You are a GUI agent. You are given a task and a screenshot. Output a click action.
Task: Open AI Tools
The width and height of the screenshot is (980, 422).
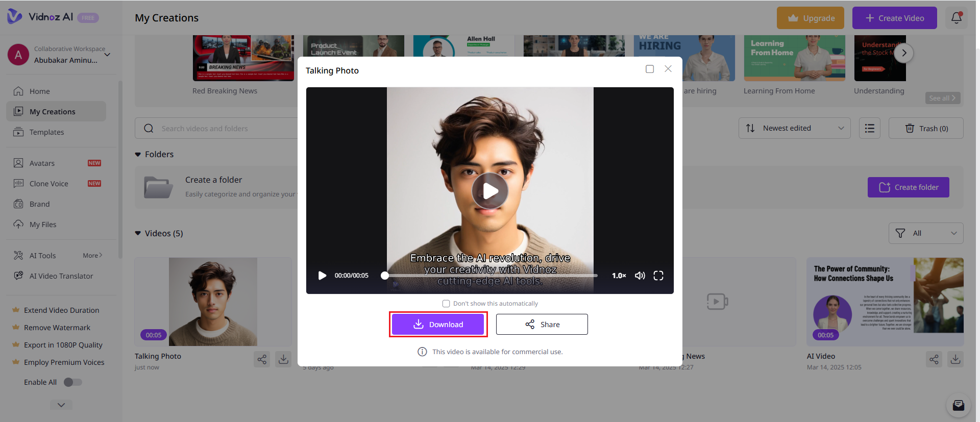43,256
